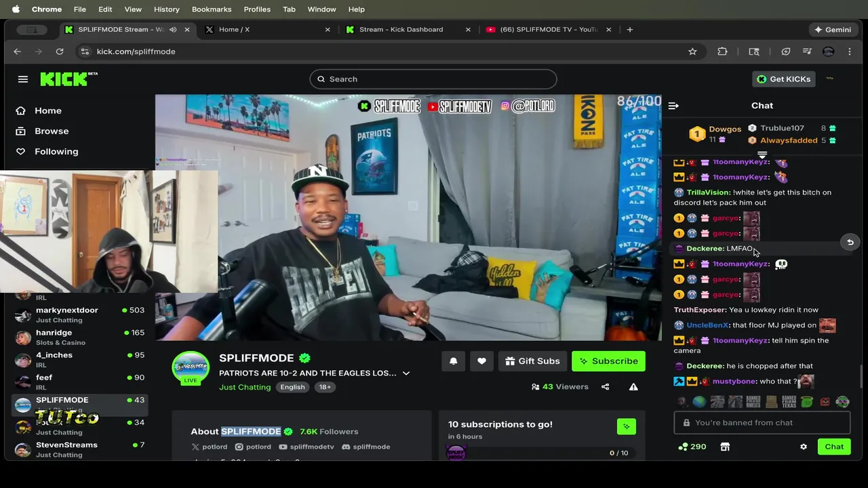
Task: Open the channel shop storefront icon
Action: pyautogui.click(x=725, y=447)
